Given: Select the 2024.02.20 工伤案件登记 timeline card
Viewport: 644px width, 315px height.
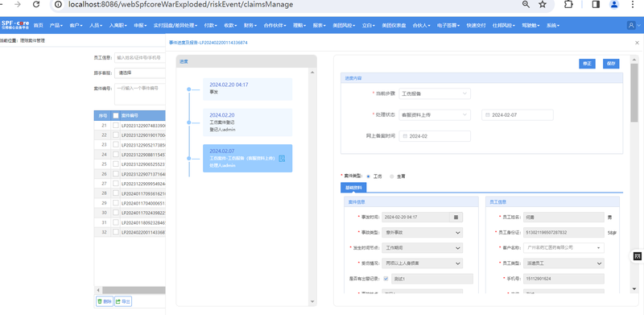Looking at the screenshot, I should click(x=248, y=122).
